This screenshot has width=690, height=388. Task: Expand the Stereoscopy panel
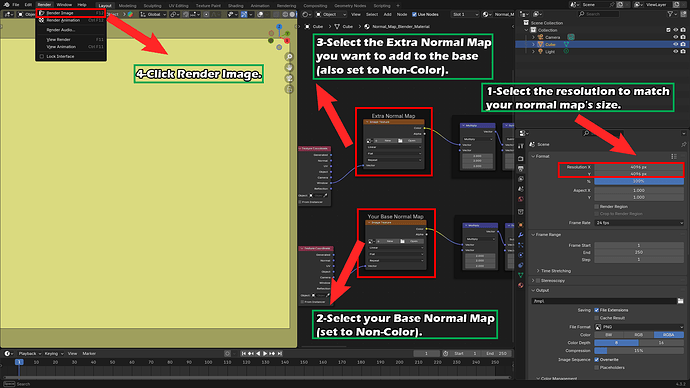[x=533, y=281]
